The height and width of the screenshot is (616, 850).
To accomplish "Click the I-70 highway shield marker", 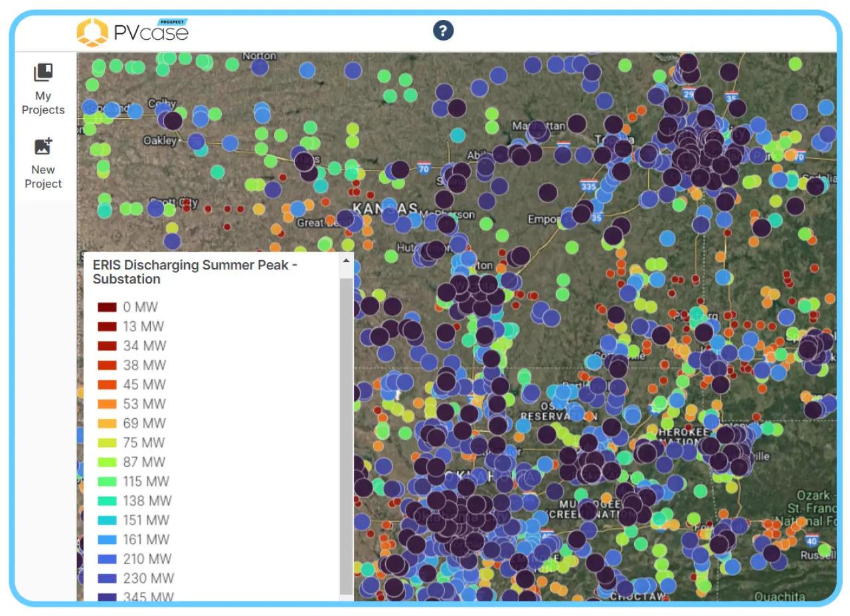I will [x=424, y=169].
